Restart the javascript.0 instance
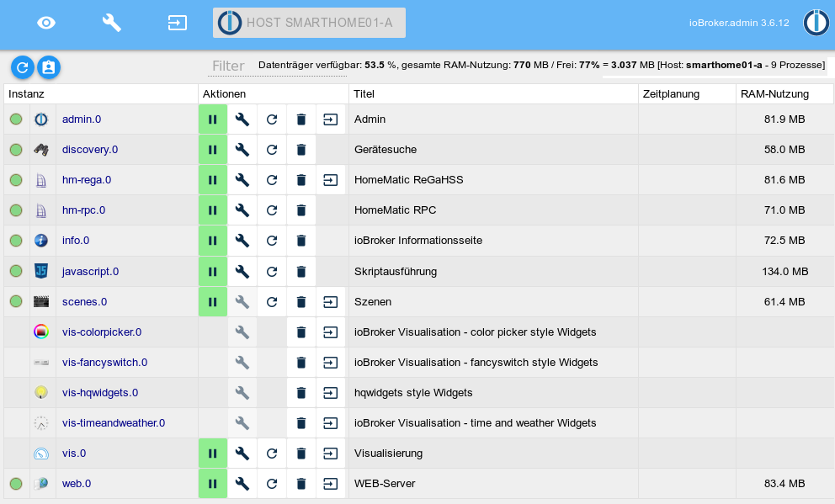Screen dimensions: 835x504 click(272, 272)
